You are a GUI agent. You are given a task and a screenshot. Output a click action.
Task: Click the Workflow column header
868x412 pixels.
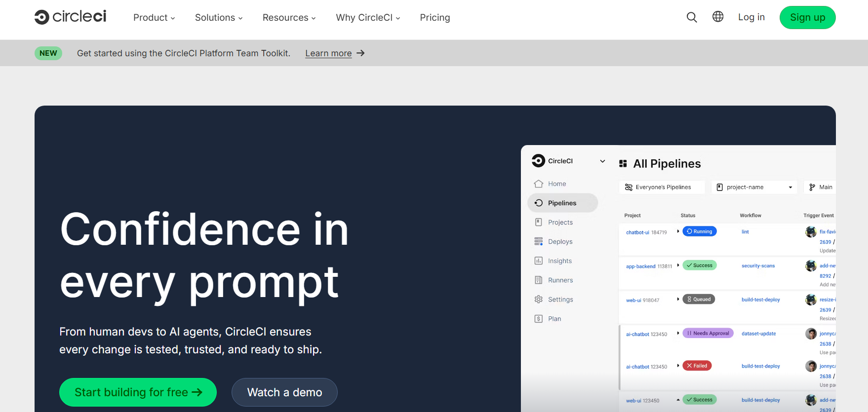pos(750,216)
